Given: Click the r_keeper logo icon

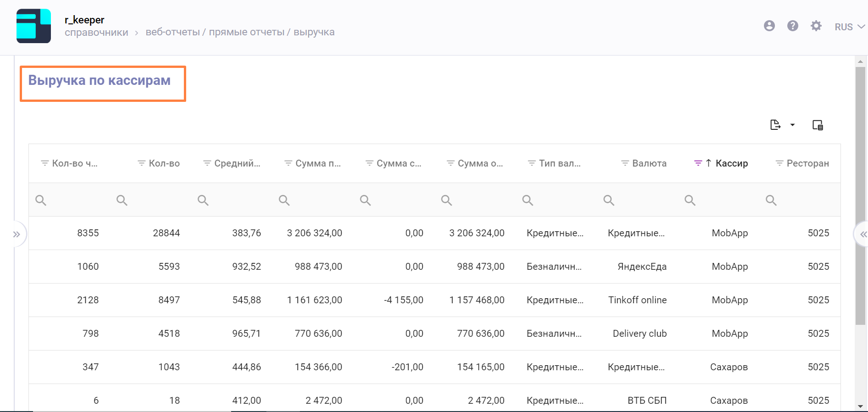Looking at the screenshot, I should point(33,26).
